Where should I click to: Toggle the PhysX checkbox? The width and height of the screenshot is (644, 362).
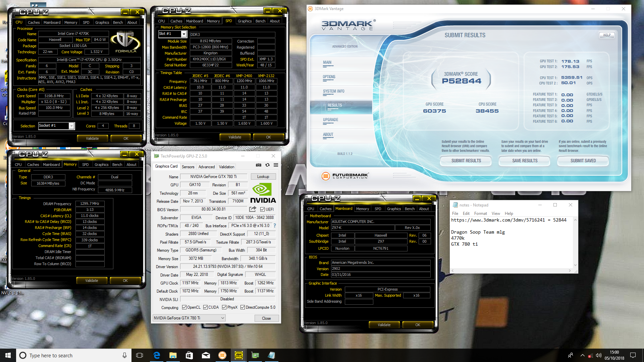tap(224, 307)
